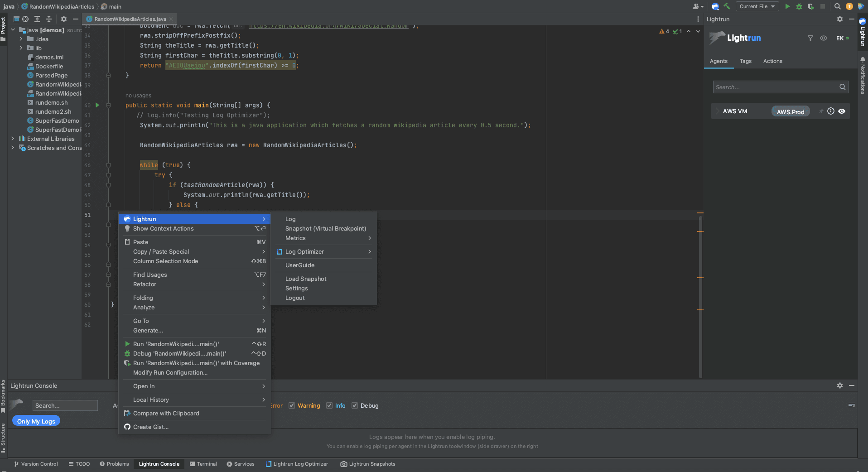Open UserGuide from the Lightrun submenu
Image resolution: width=868 pixels, height=472 pixels.
324,265
